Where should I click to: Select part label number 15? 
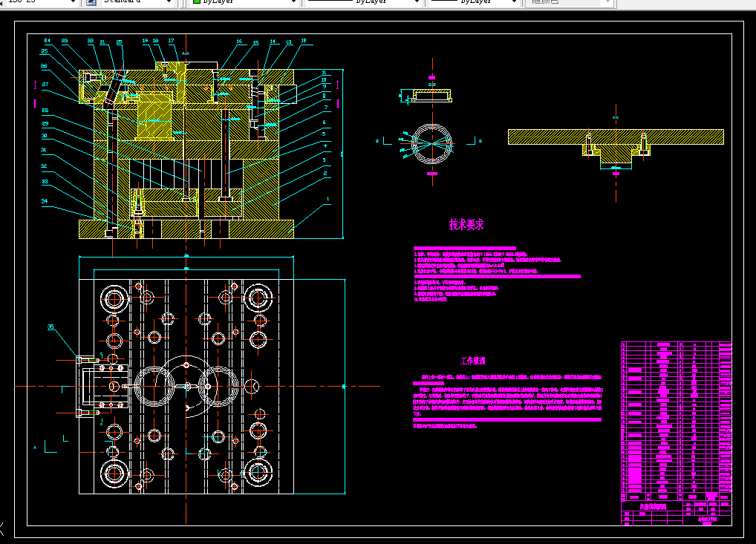pyautogui.click(x=255, y=43)
